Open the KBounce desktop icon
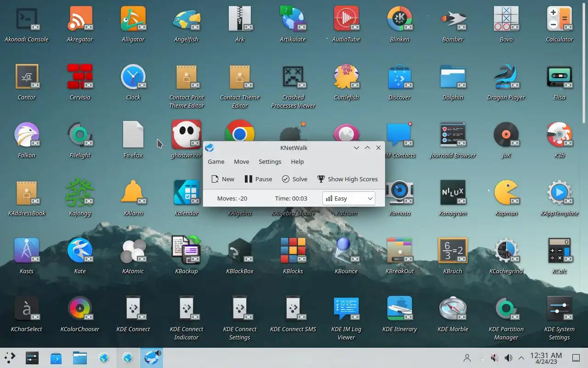The image size is (588, 368). tap(346, 256)
